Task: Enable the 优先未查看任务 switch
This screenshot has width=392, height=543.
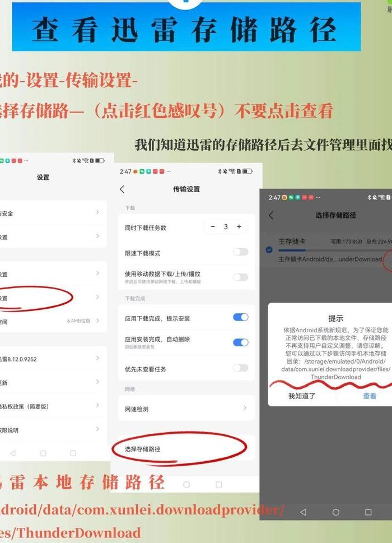Action: coord(240,368)
